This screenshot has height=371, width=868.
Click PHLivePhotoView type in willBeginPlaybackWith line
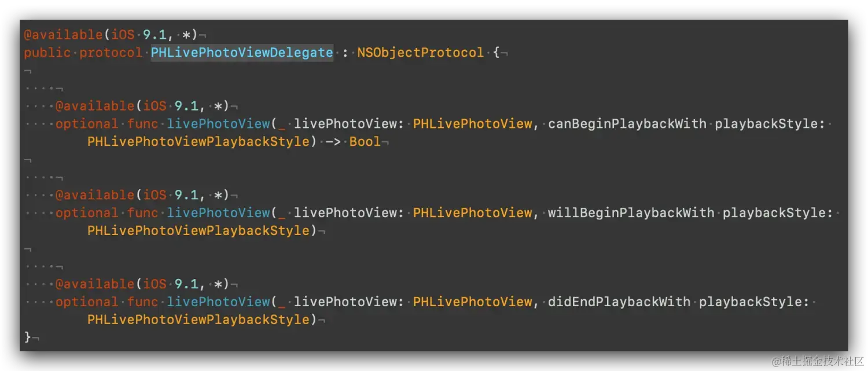coord(473,213)
